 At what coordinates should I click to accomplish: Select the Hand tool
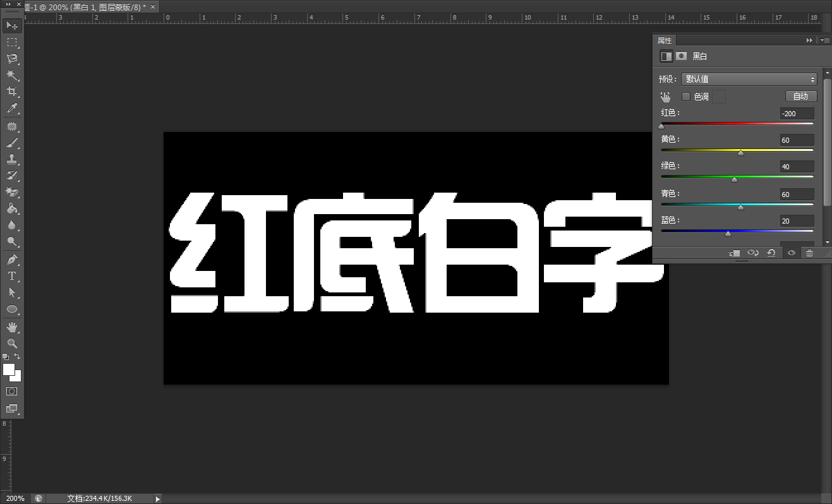point(12,327)
